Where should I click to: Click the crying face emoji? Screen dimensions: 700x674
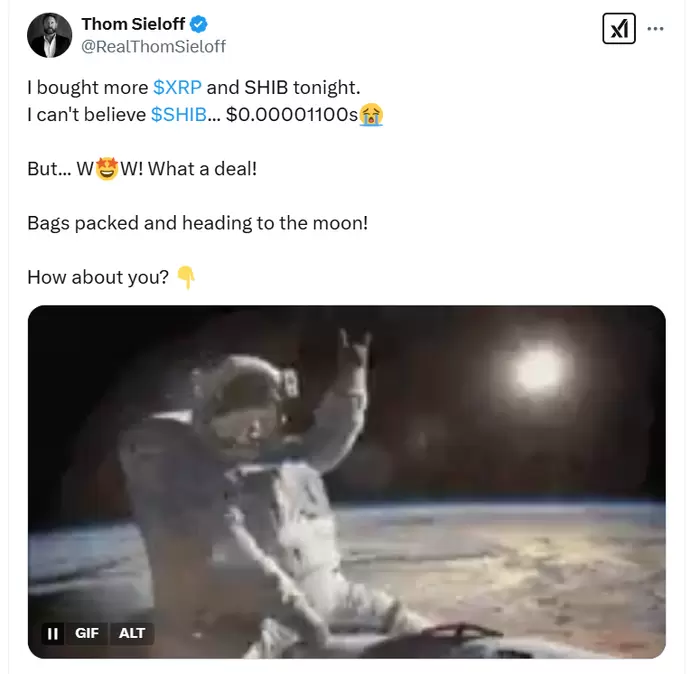click(x=371, y=115)
